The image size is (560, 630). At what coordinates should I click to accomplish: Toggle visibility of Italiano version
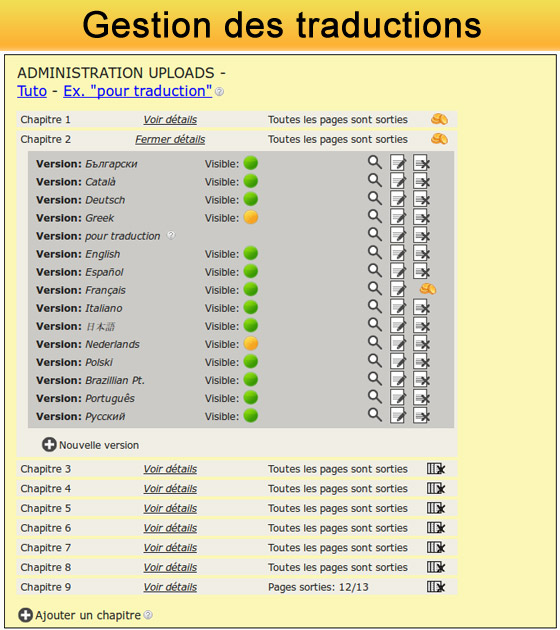click(x=251, y=308)
